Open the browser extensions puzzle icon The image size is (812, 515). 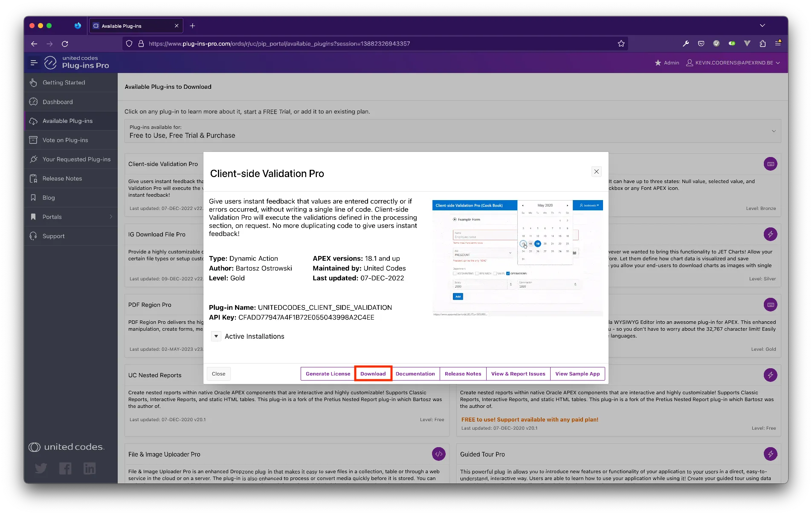tap(763, 44)
